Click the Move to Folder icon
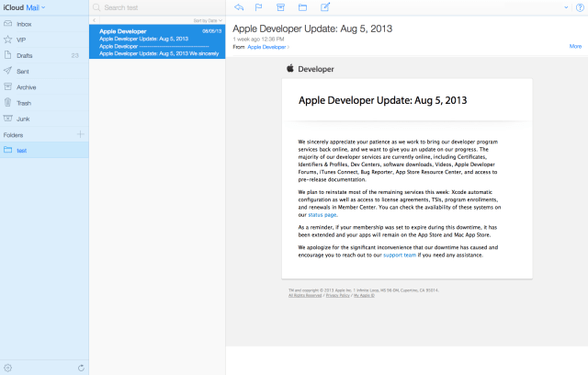Viewport: 588px width, 375px height. pyautogui.click(x=303, y=7)
